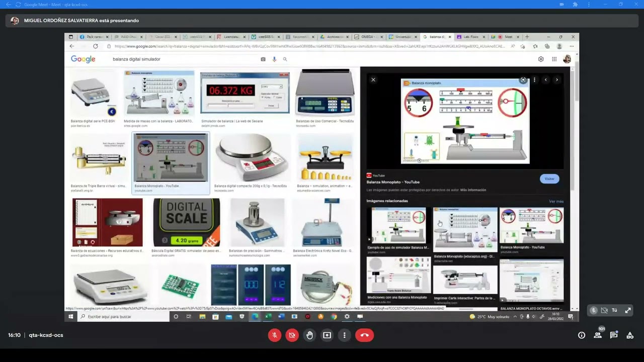Click the magnifier search icon
This screenshot has height=362, width=644.
pyautogui.click(x=285, y=59)
